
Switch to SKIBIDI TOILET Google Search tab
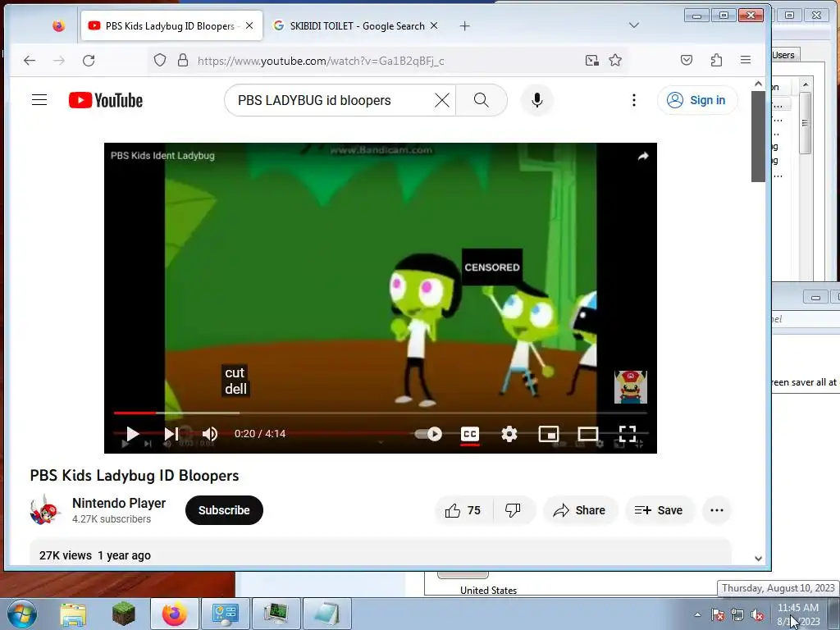pos(356,25)
